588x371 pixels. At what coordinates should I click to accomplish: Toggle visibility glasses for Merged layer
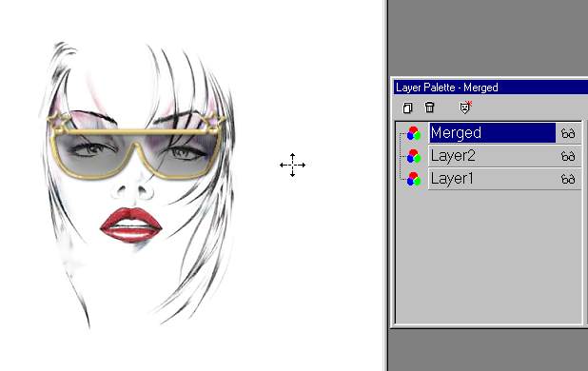(x=568, y=133)
